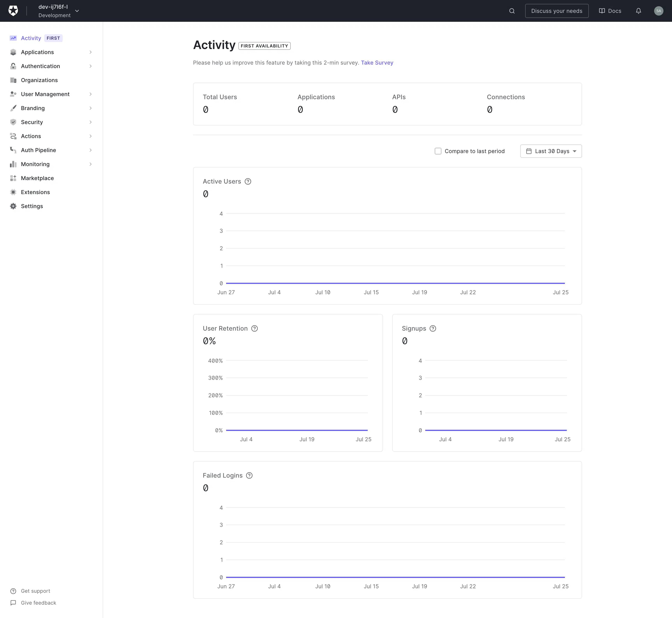Click the Auth0 logo icon
672x618 pixels.
(13, 11)
